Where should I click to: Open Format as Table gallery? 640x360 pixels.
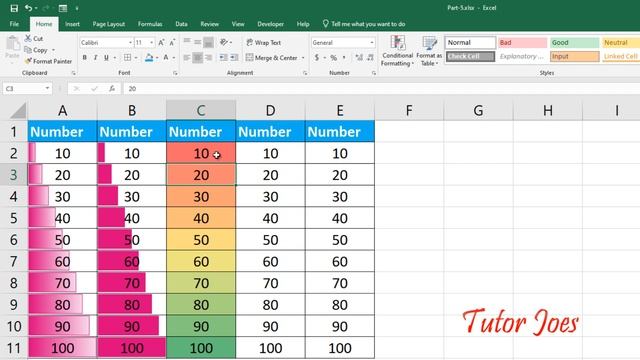[x=429, y=51]
